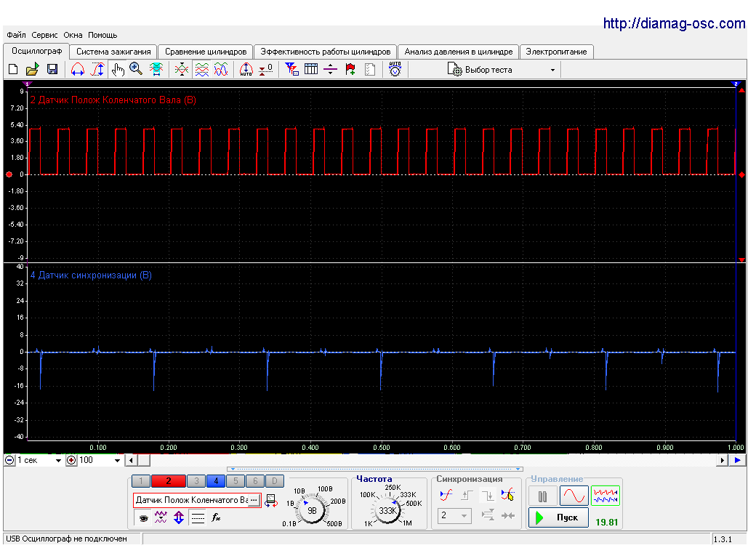Toggle channel 1 button

[x=141, y=480]
